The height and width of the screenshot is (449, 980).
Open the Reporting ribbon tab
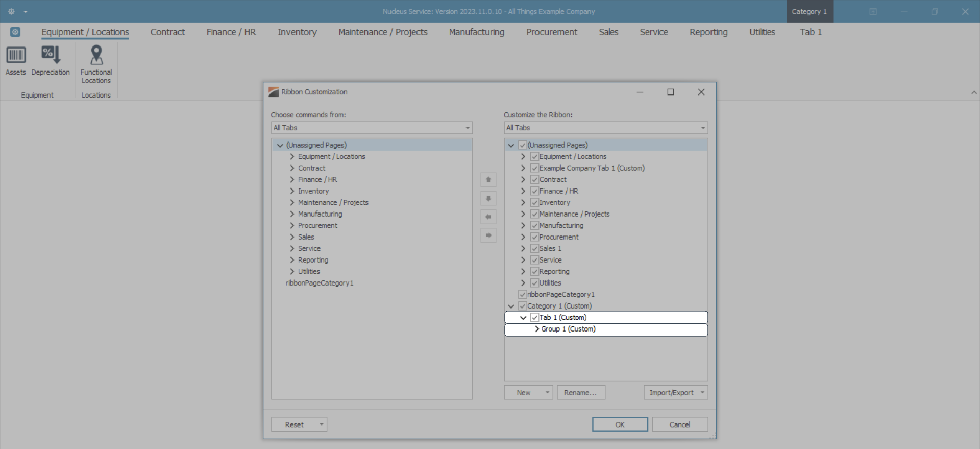pos(708,32)
